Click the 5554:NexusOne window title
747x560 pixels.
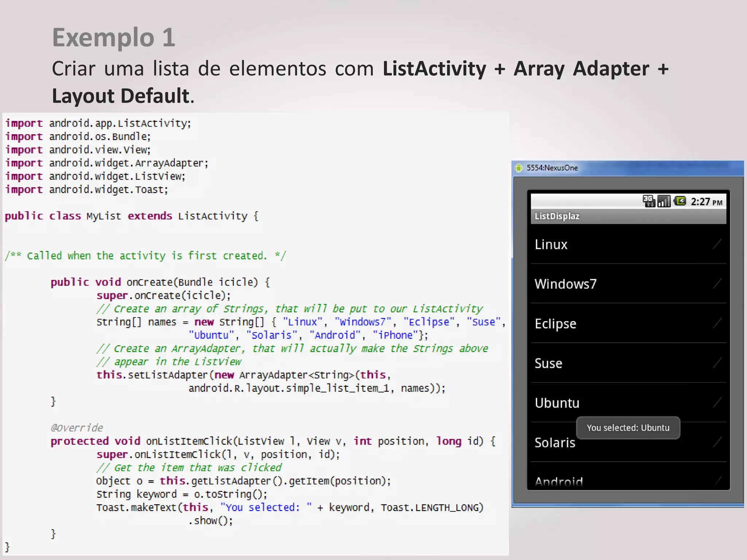(552, 168)
